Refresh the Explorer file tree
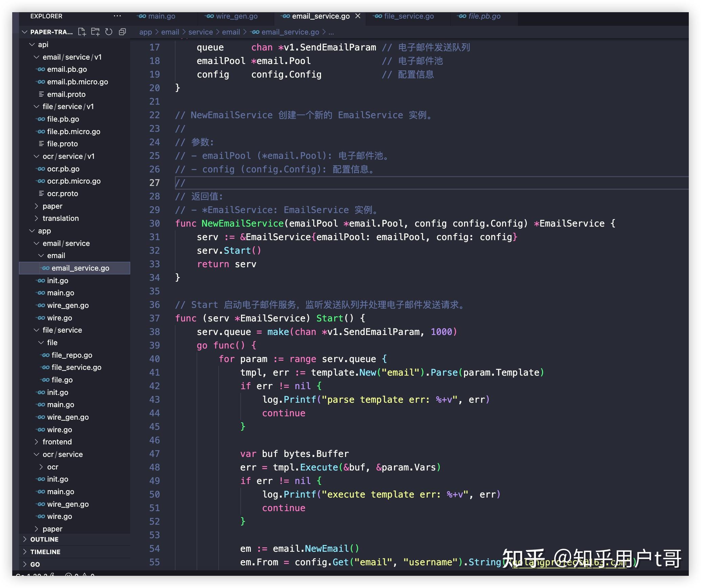The width and height of the screenshot is (701, 588). (x=109, y=32)
